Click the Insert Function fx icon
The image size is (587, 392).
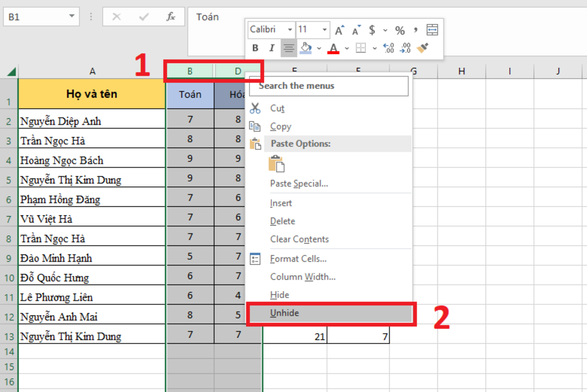pyautogui.click(x=171, y=17)
